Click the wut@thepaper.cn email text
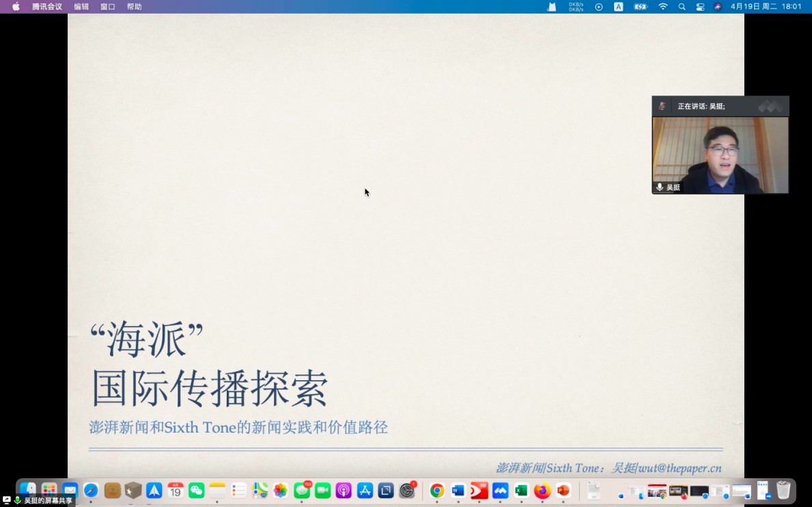Image resolution: width=812 pixels, height=507 pixels. point(680,468)
